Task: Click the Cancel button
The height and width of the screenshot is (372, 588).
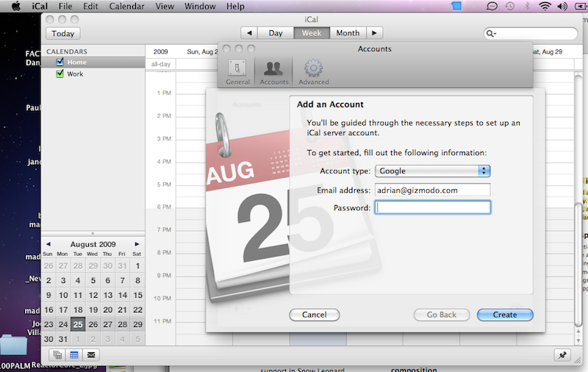Action: 315,315
